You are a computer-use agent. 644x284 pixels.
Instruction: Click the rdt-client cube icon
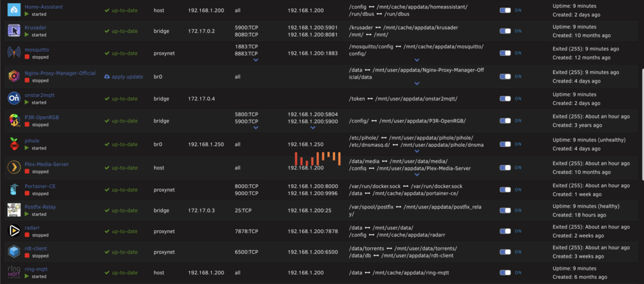[14, 252]
